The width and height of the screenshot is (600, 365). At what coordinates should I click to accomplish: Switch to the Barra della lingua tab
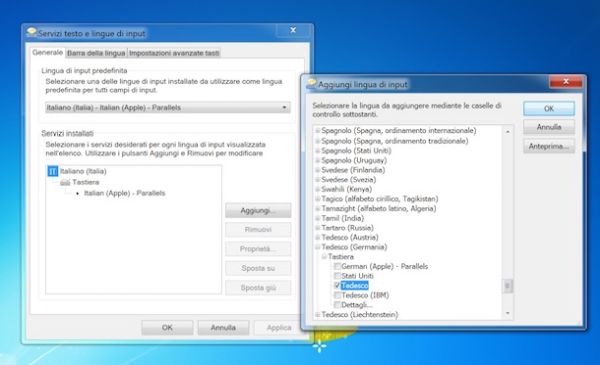click(x=96, y=53)
